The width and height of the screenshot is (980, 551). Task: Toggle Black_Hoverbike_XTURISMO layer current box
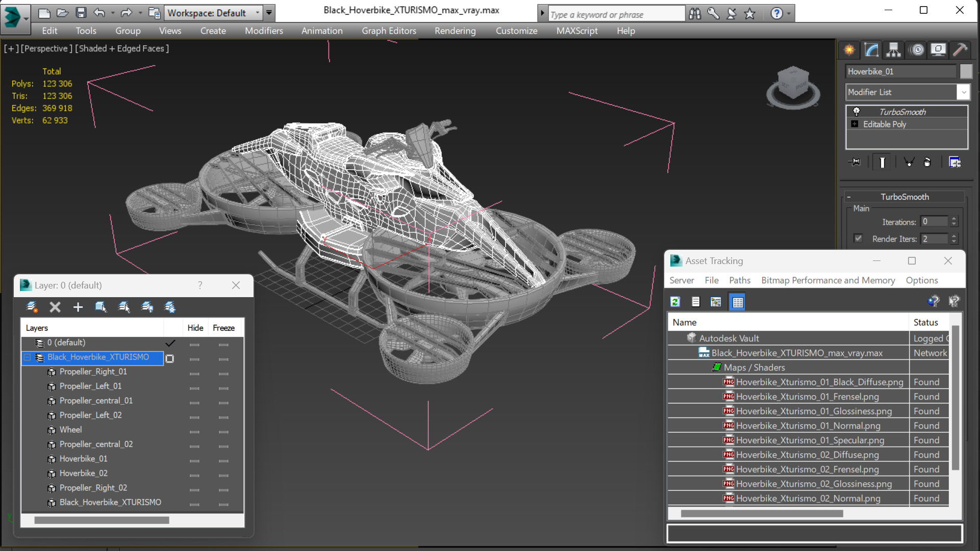170,358
